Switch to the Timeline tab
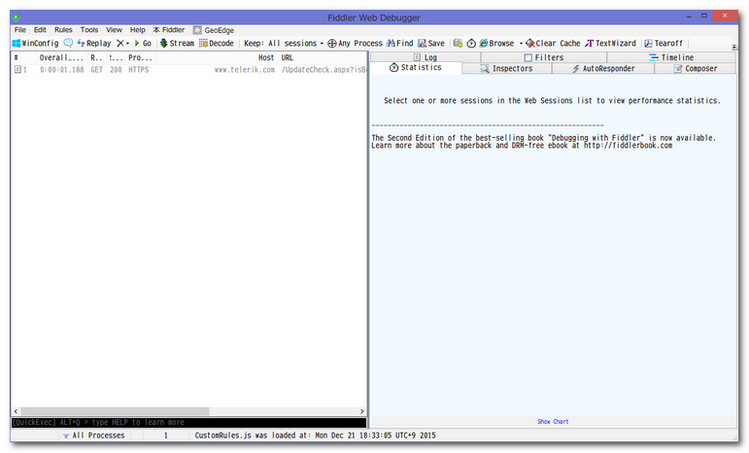749x453 pixels. click(x=671, y=57)
